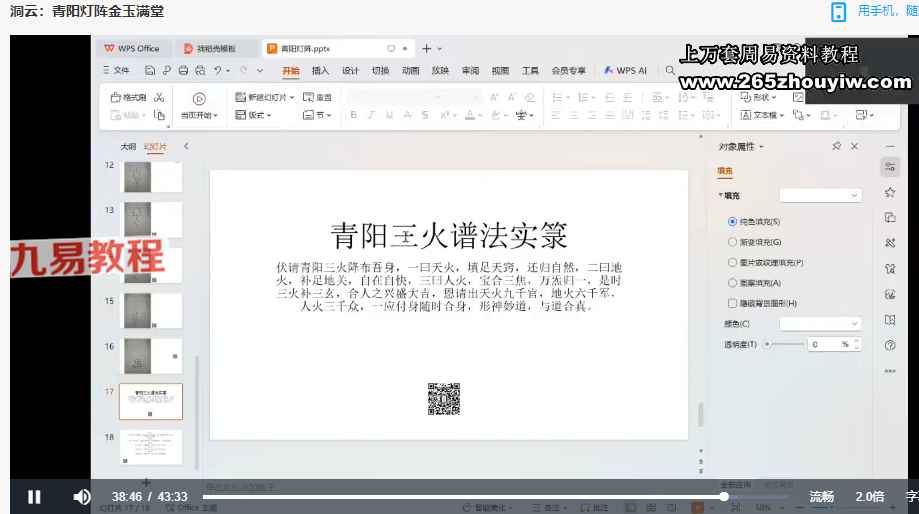Open the 填充 fill preset dropdown
Image resolution: width=919 pixels, height=514 pixels.
click(819, 195)
